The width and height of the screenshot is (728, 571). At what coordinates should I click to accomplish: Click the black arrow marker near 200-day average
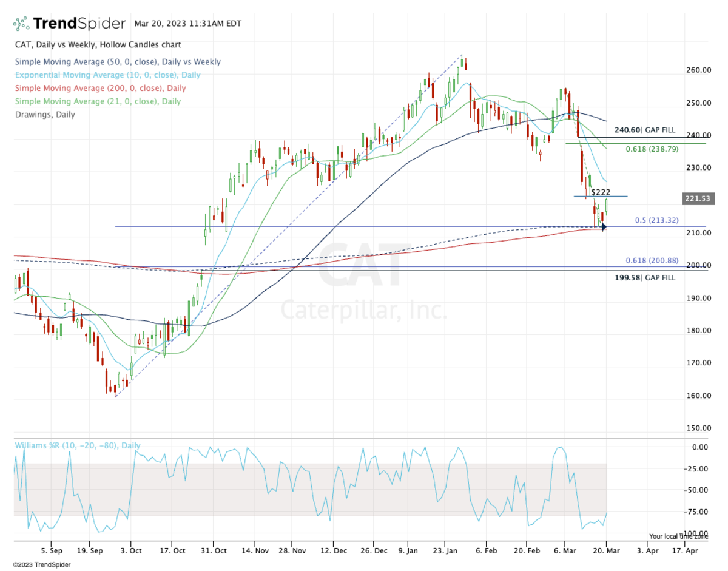pos(602,227)
